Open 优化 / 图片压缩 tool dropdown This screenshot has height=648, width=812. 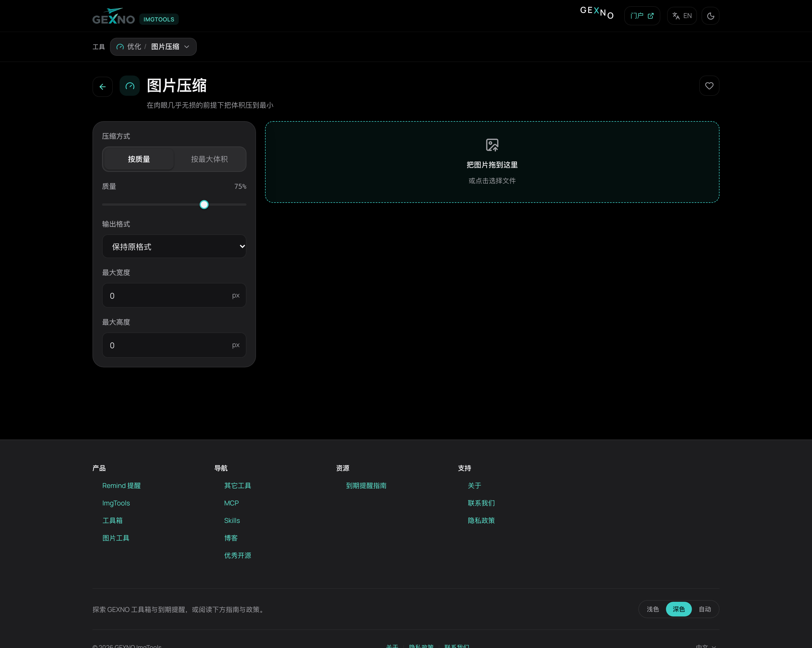(x=153, y=47)
